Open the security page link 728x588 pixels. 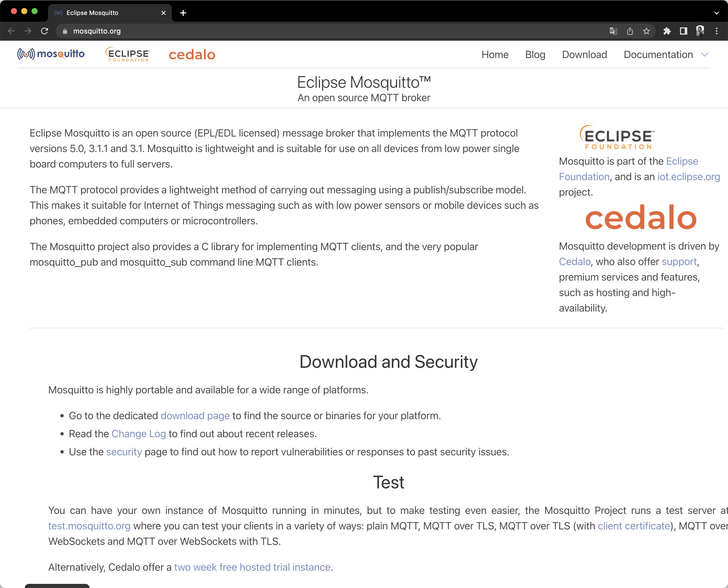tap(124, 452)
